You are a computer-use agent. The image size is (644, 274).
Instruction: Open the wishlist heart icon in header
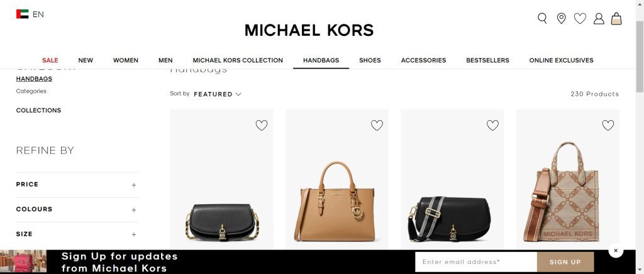(580, 18)
